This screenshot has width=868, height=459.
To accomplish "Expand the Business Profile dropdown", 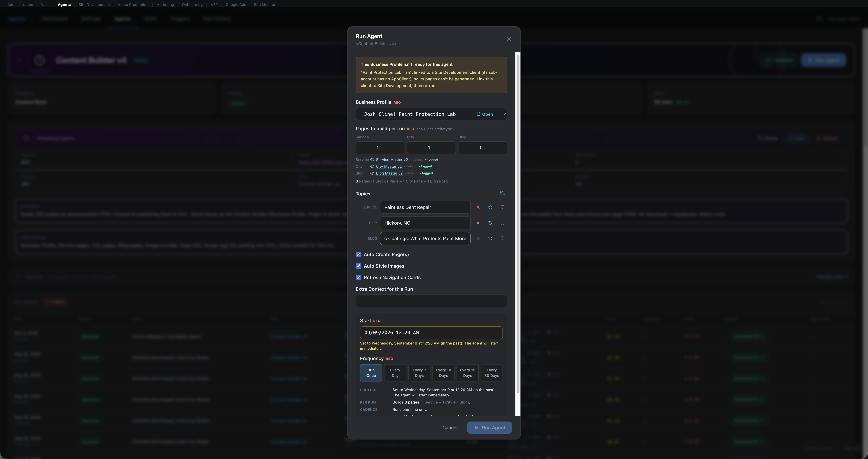I will (x=504, y=114).
